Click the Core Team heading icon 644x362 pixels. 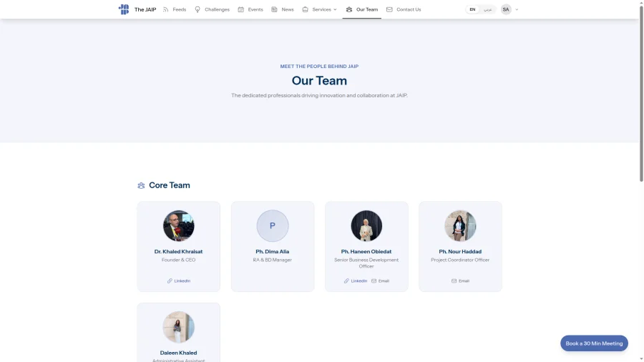(141, 185)
